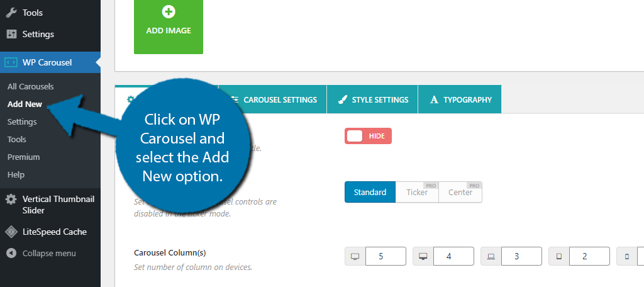Click the mobile phone device icon
Screen dimensions: 644x287
(627, 257)
